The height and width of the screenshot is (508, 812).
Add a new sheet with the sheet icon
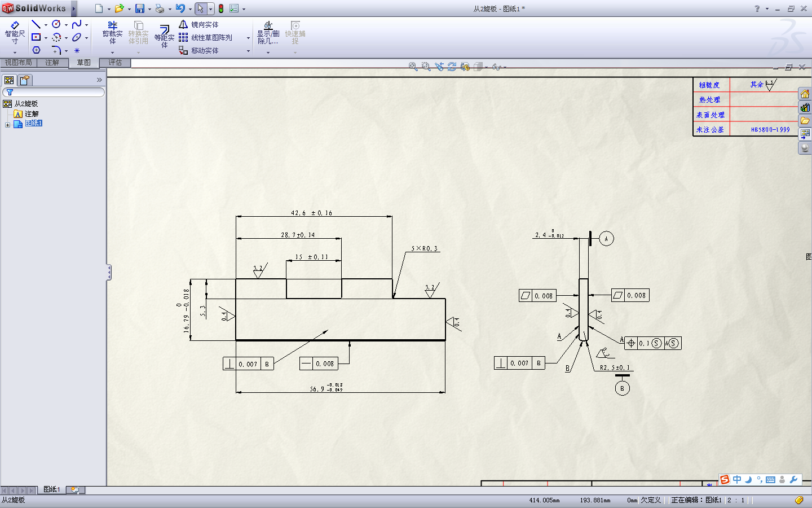tap(75, 490)
